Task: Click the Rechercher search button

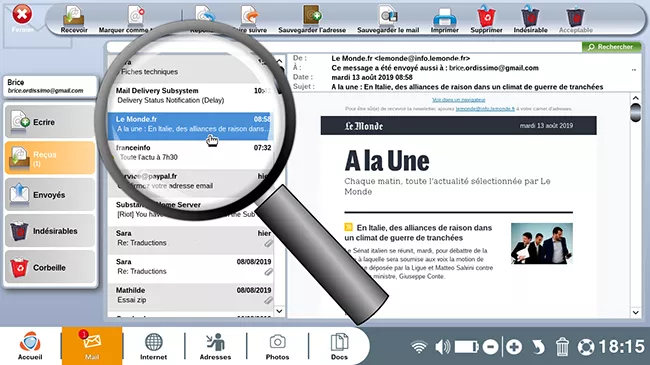Action: coord(611,47)
